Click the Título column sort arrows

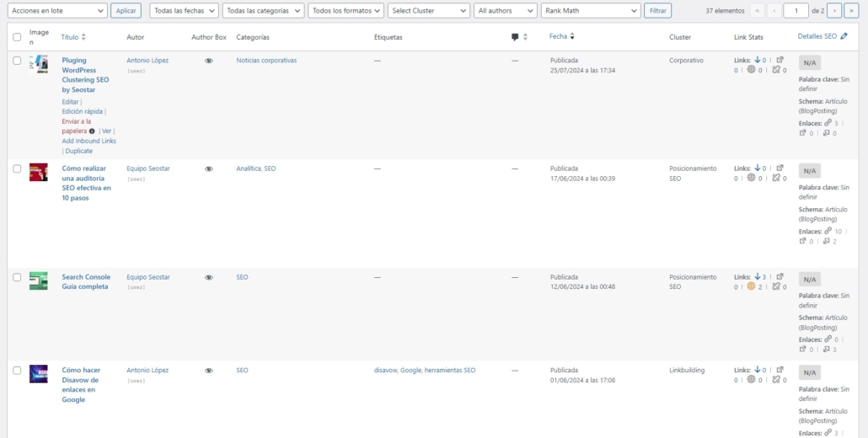pyautogui.click(x=83, y=37)
